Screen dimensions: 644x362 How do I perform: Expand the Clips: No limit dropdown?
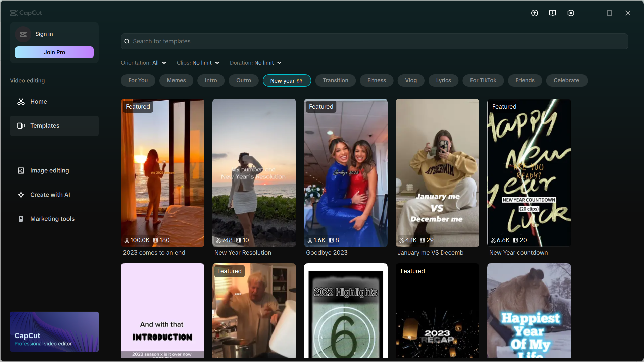point(198,63)
